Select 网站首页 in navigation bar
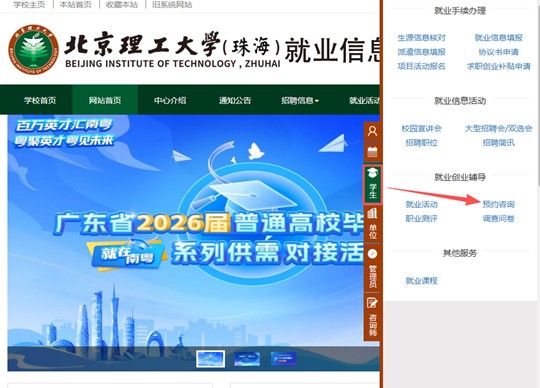The height and width of the screenshot is (388, 540). tap(105, 100)
